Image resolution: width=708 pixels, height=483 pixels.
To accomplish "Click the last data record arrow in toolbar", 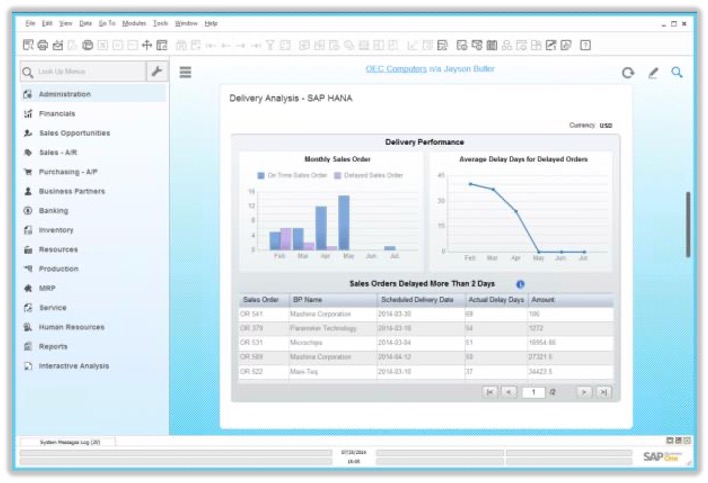I will click(256, 46).
